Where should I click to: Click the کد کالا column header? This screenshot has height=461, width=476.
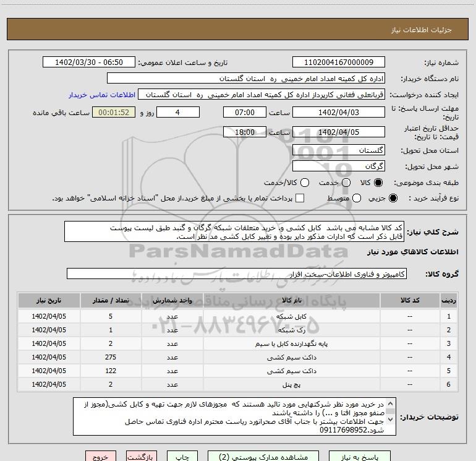coord(410,300)
